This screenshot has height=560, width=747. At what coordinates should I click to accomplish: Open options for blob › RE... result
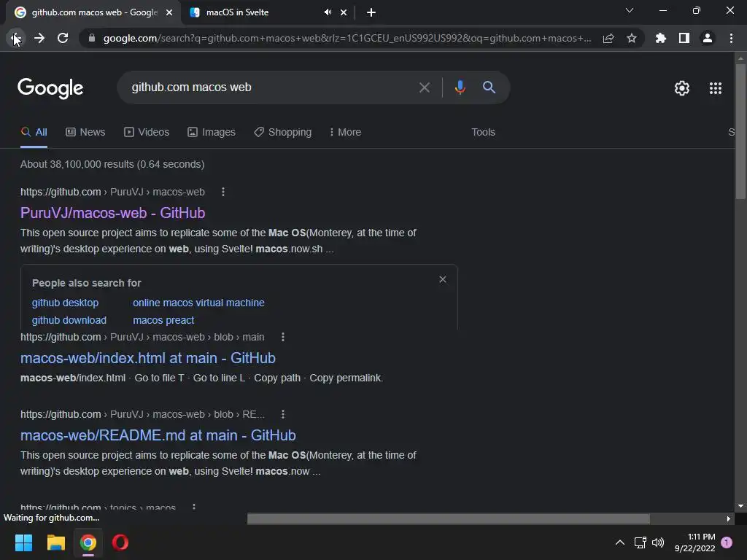tap(283, 414)
